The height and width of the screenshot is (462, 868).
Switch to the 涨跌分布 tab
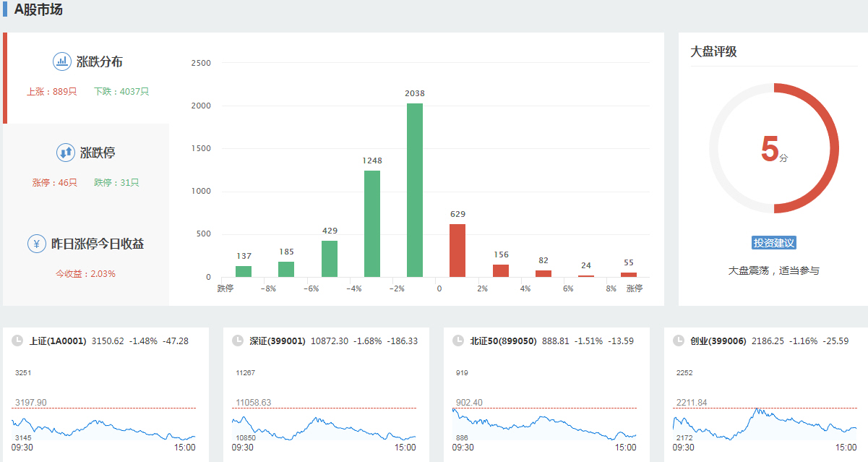tap(99, 62)
